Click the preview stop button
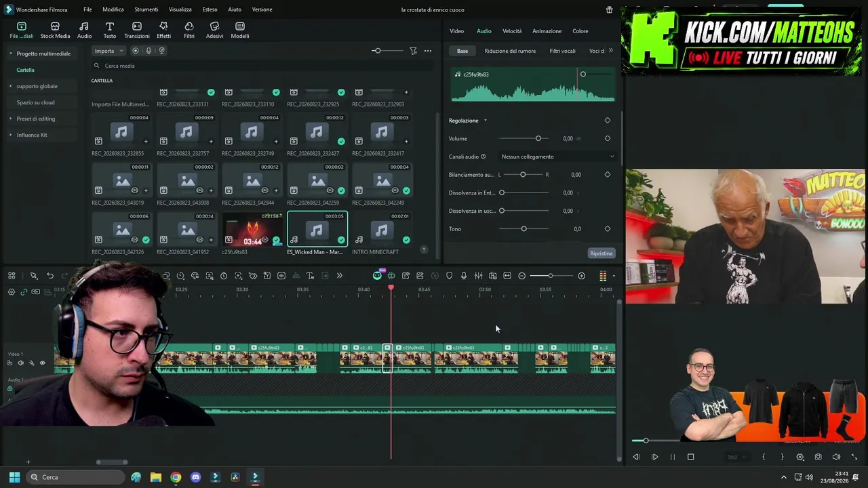The image size is (868, 488). pyautogui.click(x=690, y=457)
